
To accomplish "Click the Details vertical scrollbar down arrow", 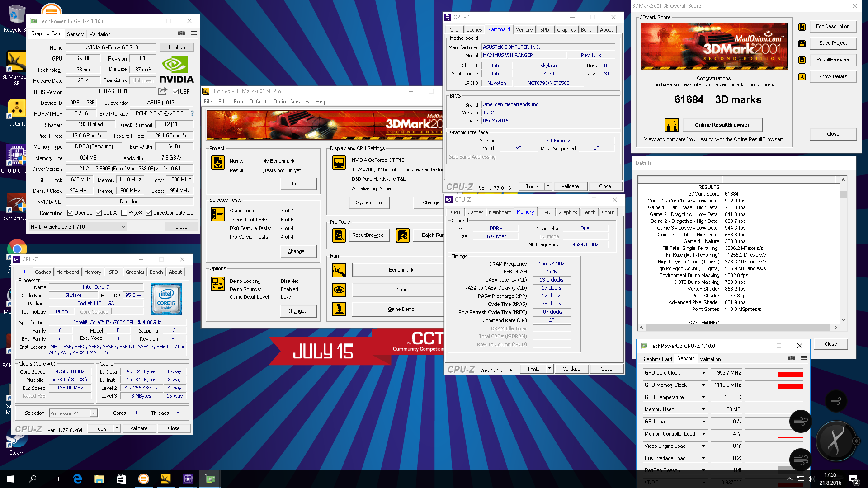I will pyautogui.click(x=843, y=319).
